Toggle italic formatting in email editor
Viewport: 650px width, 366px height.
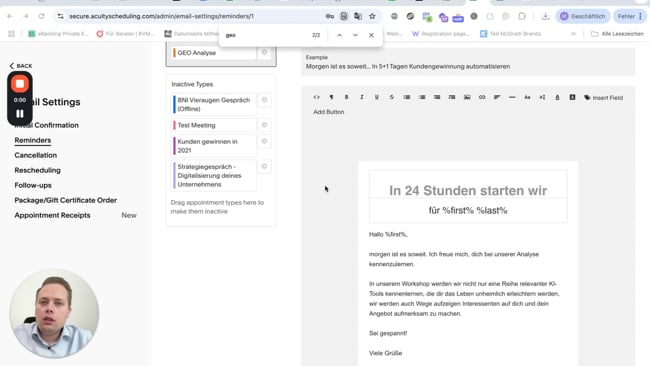click(x=361, y=97)
